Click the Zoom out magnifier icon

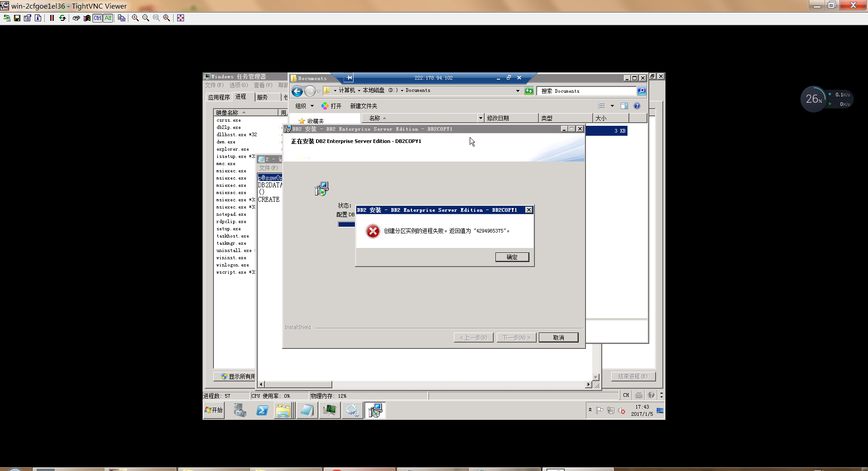click(x=146, y=18)
